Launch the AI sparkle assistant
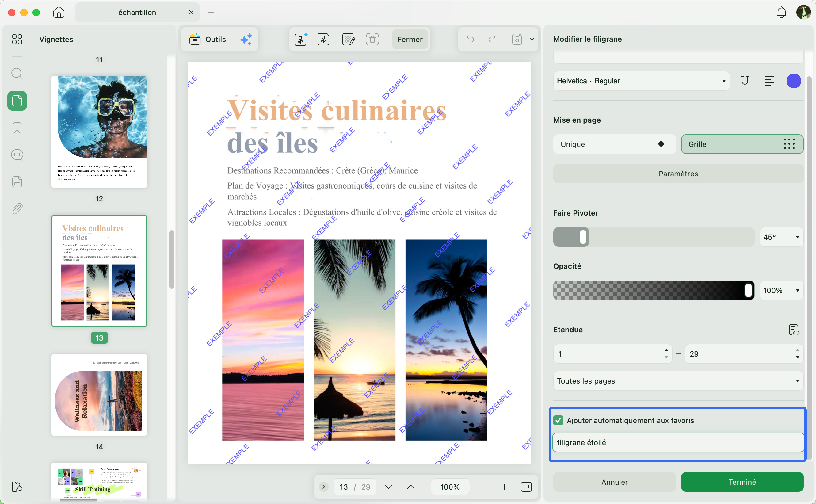The height and width of the screenshot is (504, 816). click(246, 39)
